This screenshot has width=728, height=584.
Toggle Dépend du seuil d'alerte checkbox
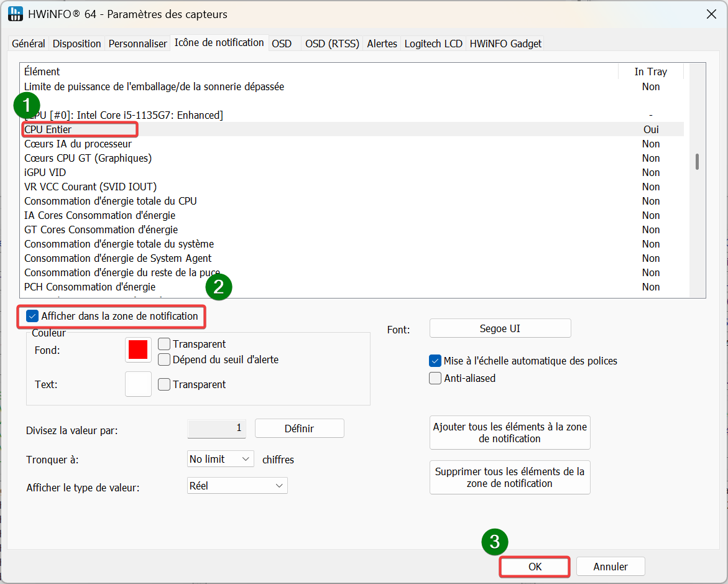[164, 359]
